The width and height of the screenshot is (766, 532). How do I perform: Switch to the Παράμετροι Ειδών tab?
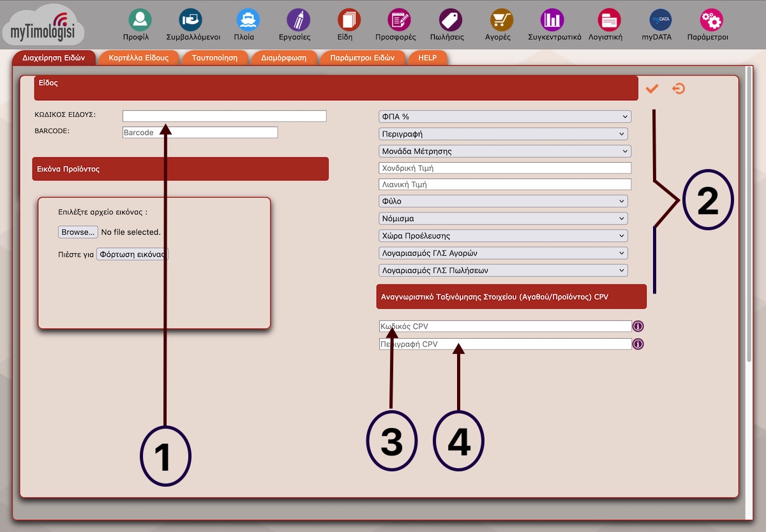point(362,58)
